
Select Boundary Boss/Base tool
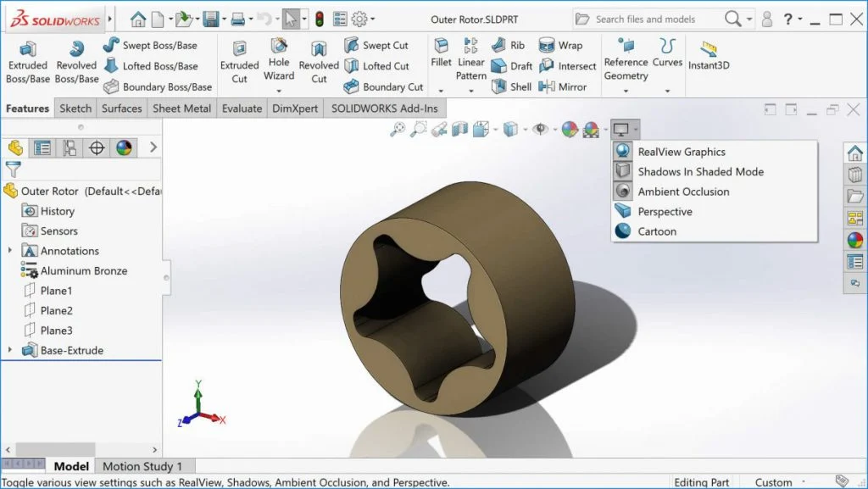pyautogui.click(x=158, y=86)
